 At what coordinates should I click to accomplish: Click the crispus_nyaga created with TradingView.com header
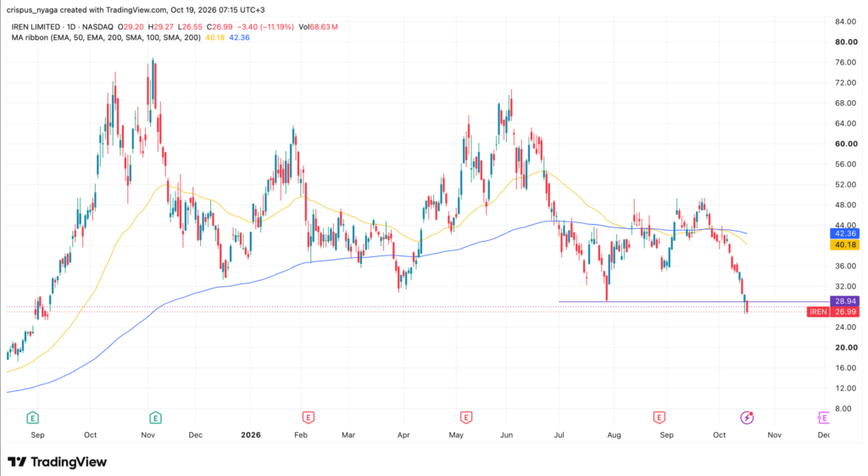tap(136, 10)
